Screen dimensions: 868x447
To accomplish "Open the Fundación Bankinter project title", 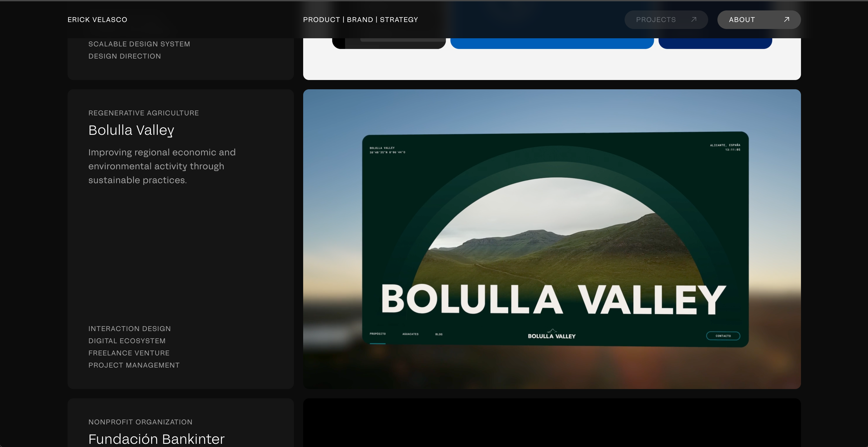I will point(156,439).
